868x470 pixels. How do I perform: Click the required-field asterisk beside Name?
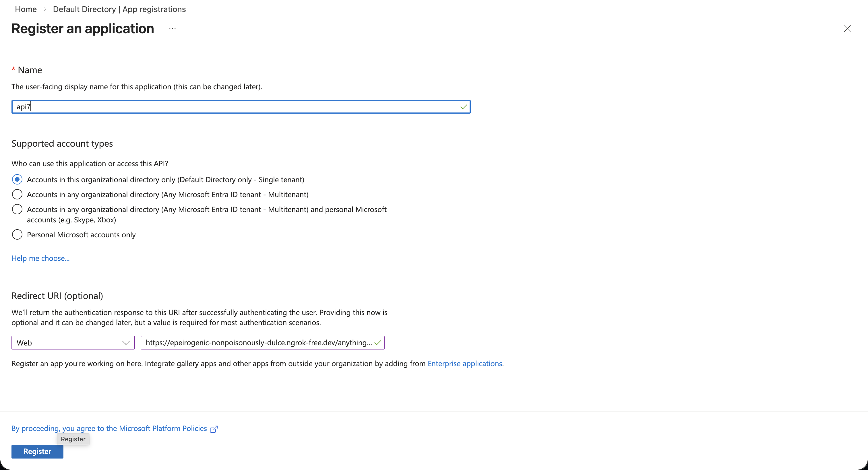(13, 69)
